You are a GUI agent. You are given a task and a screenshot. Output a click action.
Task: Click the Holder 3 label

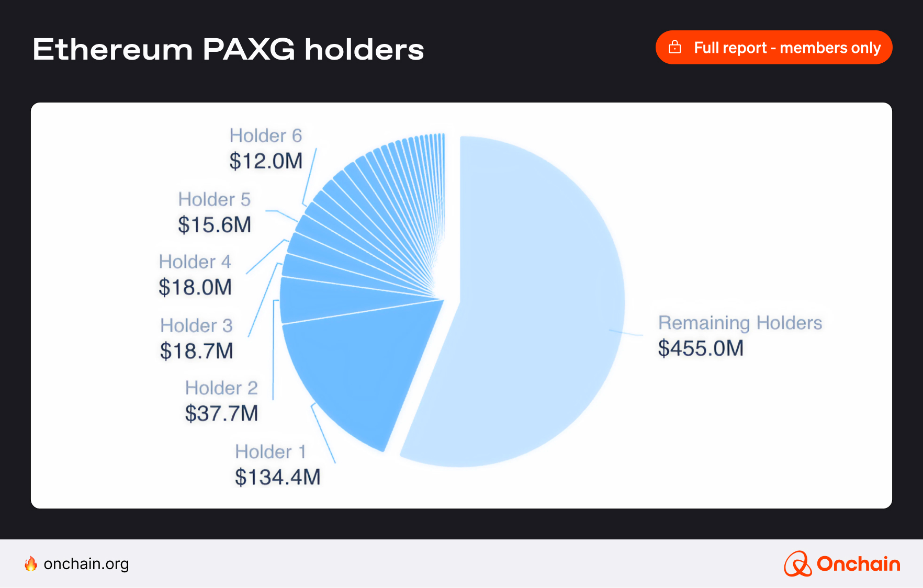pos(196,325)
